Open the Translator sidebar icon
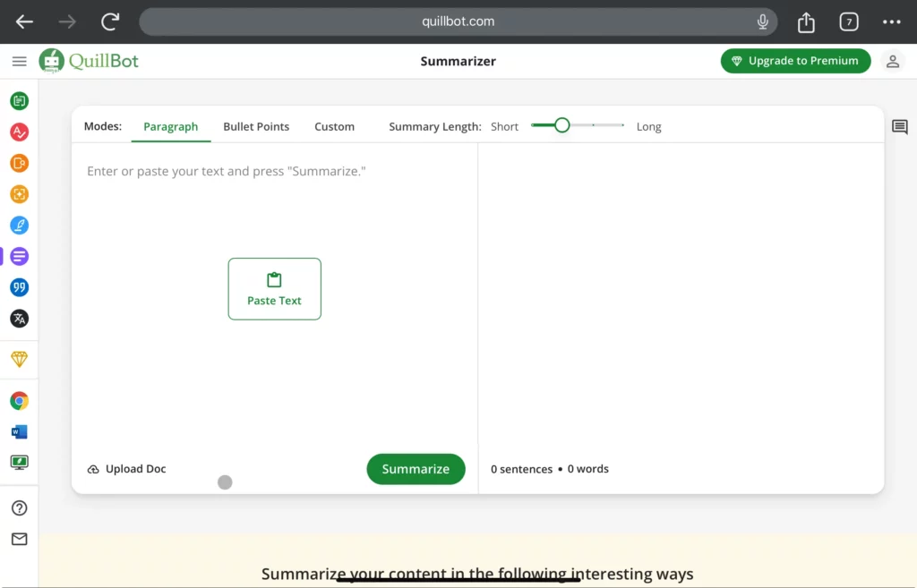The width and height of the screenshot is (917, 588). coord(20,319)
